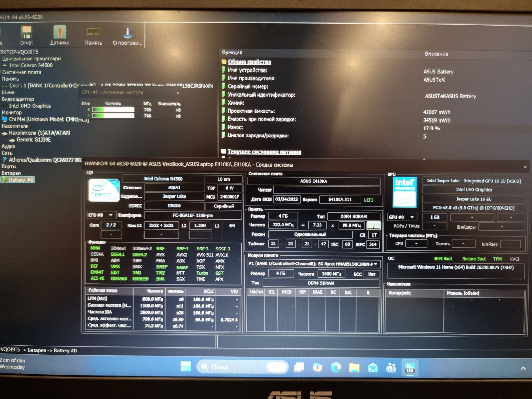Click the memory module icon beside 99.8 МГц
532x399 pixels.
(x=374, y=225)
